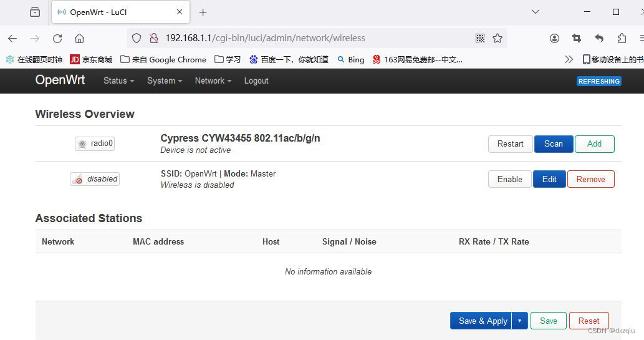The width and height of the screenshot is (644, 340).
Task: Restart the radio0 device
Action: tap(510, 144)
